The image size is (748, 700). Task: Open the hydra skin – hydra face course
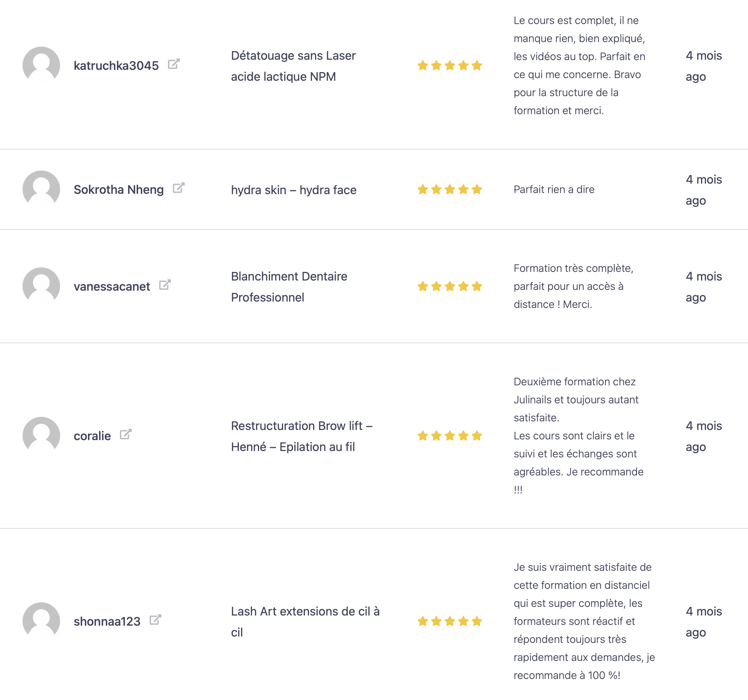[294, 190]
